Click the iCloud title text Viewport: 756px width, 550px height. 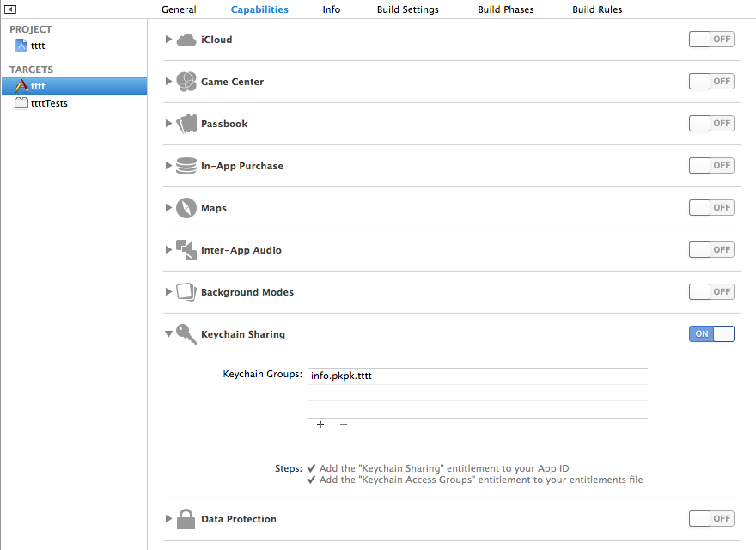216,40
